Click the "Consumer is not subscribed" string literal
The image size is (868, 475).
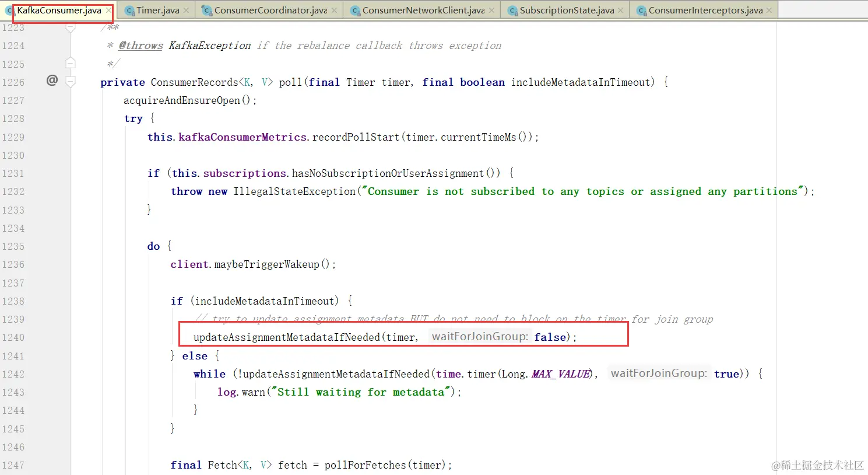click(x=583, y=191)
